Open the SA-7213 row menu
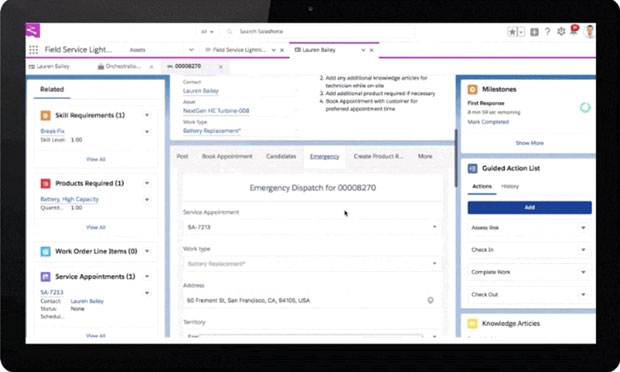This screenshot has width=620, height=372. pos(147,293)
